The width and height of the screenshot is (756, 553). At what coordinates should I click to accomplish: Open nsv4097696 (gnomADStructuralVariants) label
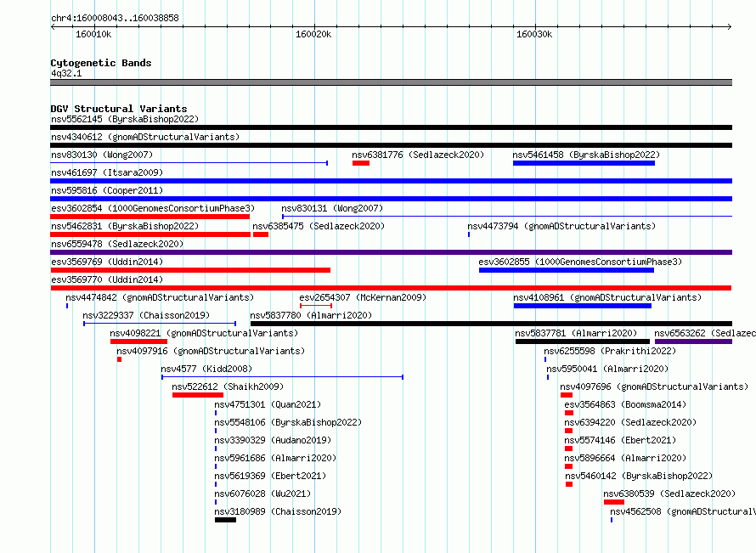654,387
